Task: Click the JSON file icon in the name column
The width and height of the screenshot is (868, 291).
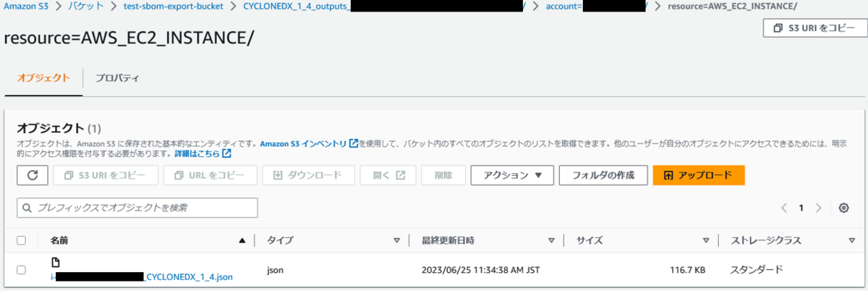Action: pos(55,262)
